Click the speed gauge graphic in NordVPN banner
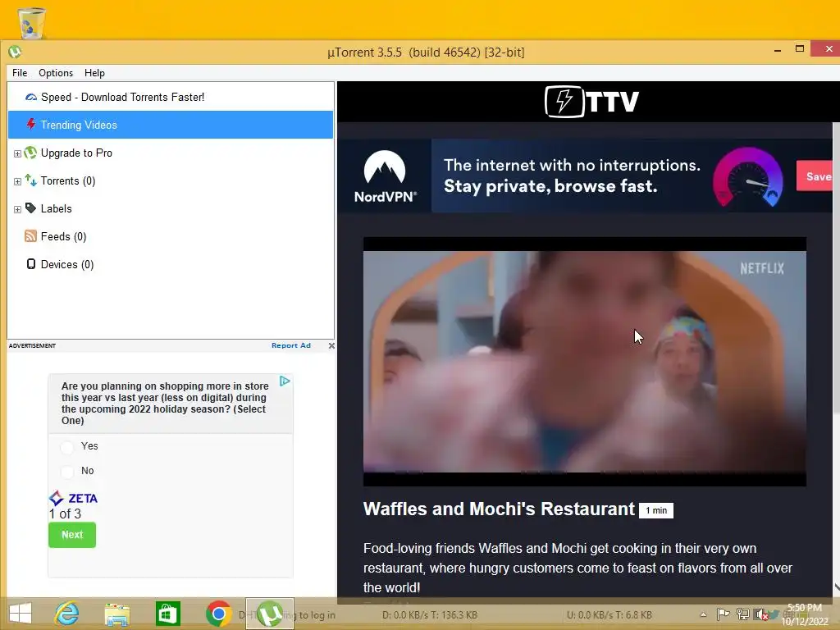840x630 pixels. pyautogui.click(x=748, y=177)
